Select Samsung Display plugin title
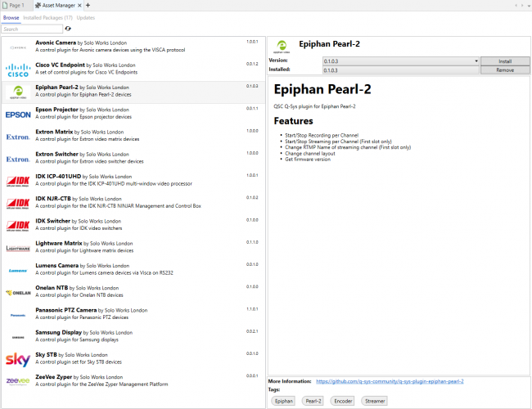532x409 pixels. (58, 332)
